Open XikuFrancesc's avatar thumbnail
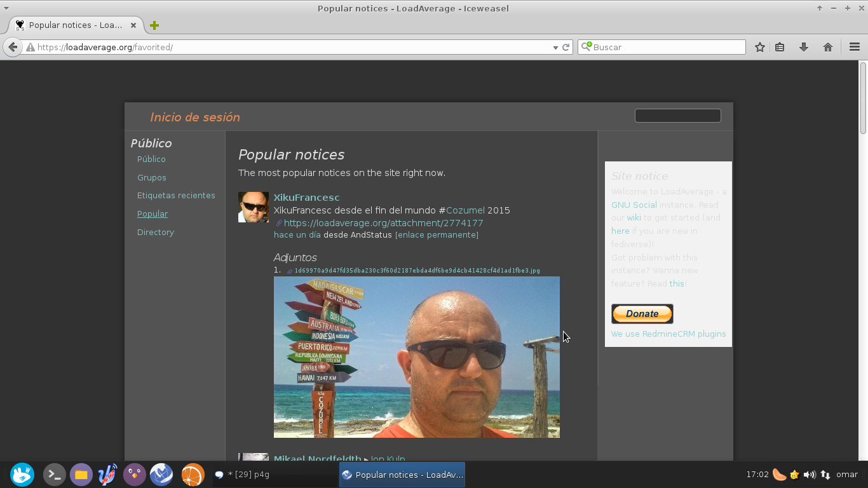 (254, 207)
